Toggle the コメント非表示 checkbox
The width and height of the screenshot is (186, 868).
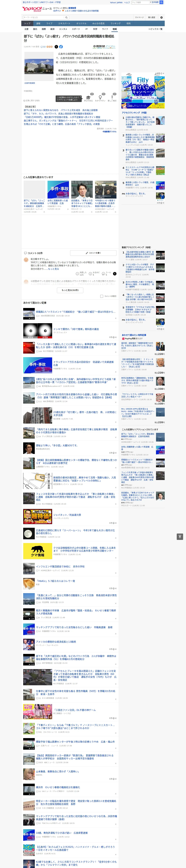click(102, 296)
